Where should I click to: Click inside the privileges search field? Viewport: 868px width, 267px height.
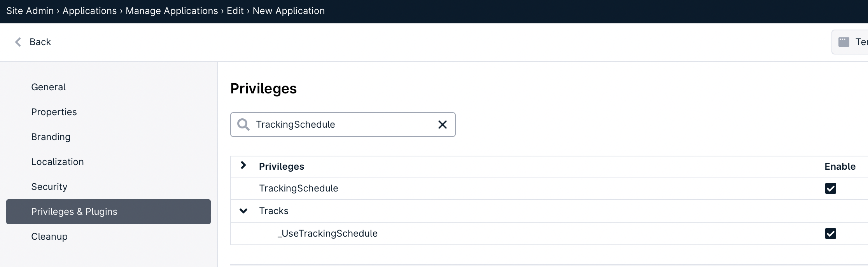pyautogui.click(x=343, y=125)
